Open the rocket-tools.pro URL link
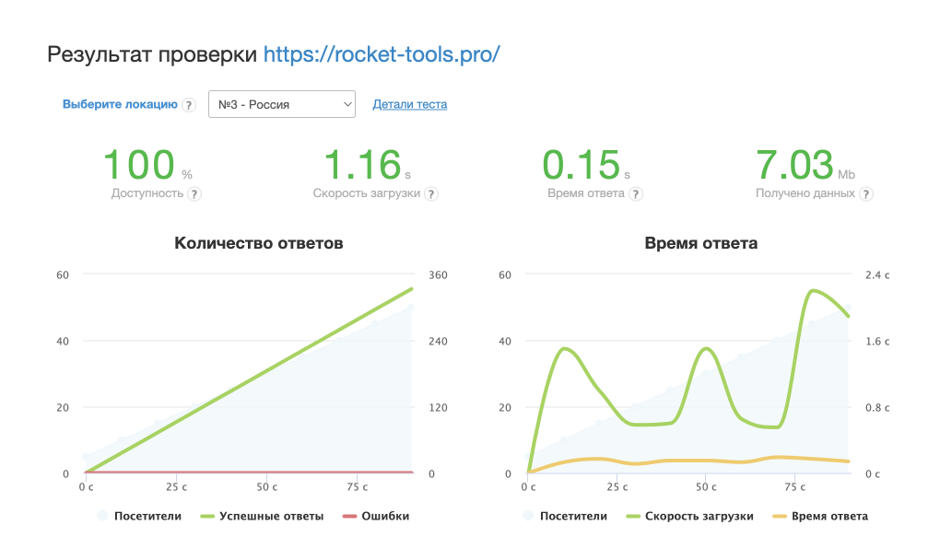Screen dimensions: 940x560 point(382,53)
